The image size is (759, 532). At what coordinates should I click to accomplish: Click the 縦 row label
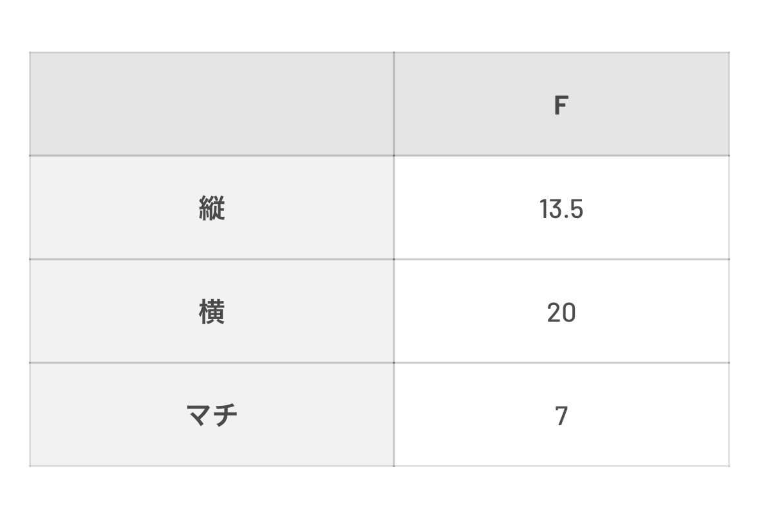(212, 209)
